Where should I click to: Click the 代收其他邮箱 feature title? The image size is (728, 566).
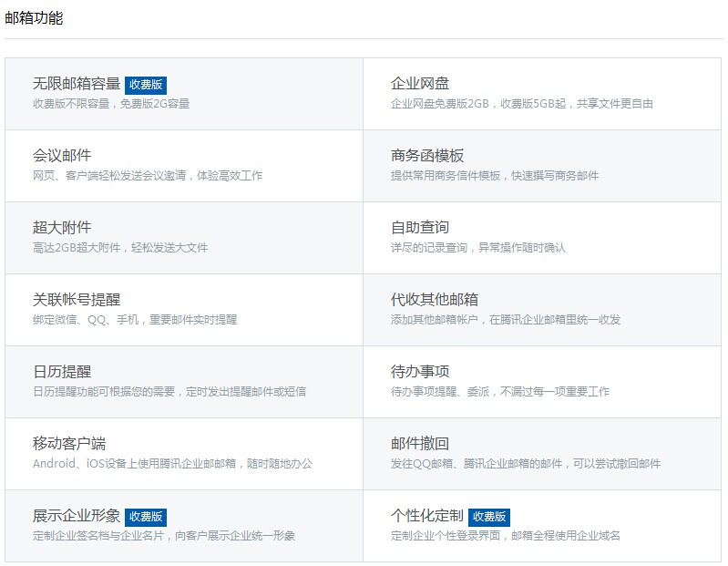435,300
